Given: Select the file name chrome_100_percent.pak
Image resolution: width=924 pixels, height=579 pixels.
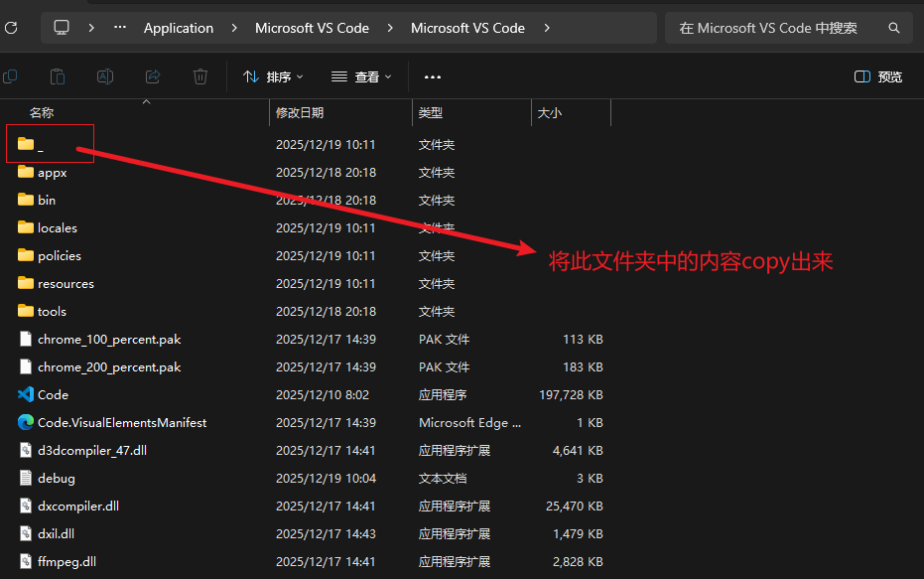Looking at the screenshot, I should click(x=109, y=339).
